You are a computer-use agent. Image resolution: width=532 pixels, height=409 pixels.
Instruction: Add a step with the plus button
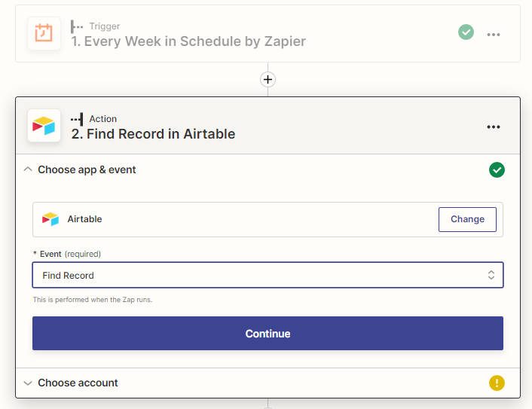268,80
